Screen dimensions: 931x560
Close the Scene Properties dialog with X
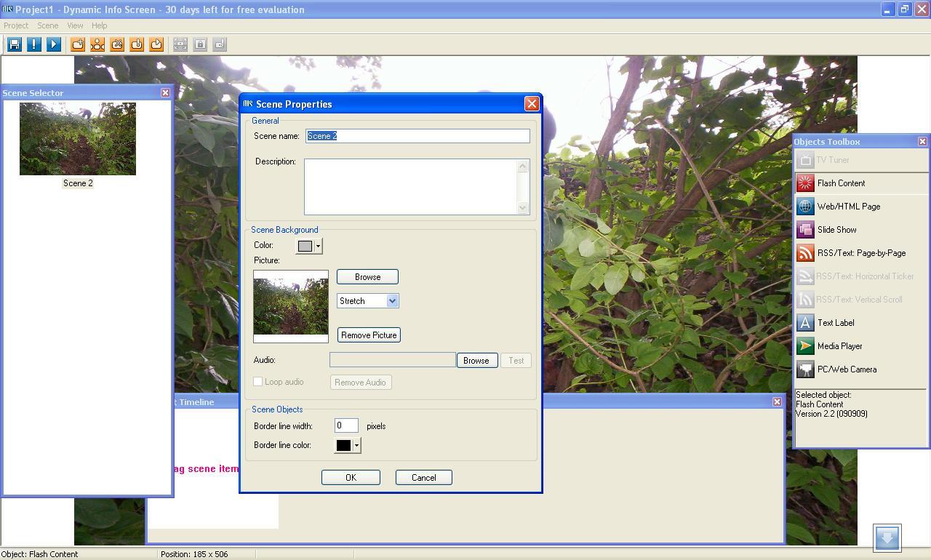point(532,104)
